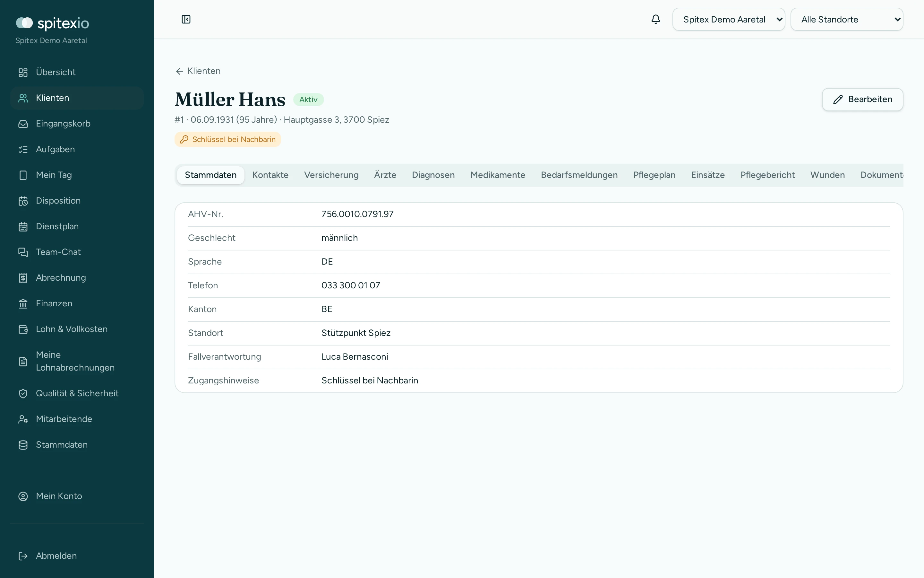Click the Stammdaten database icon in sidebar
The width and height of the screenshot is (924, 578).
[23, 445]
